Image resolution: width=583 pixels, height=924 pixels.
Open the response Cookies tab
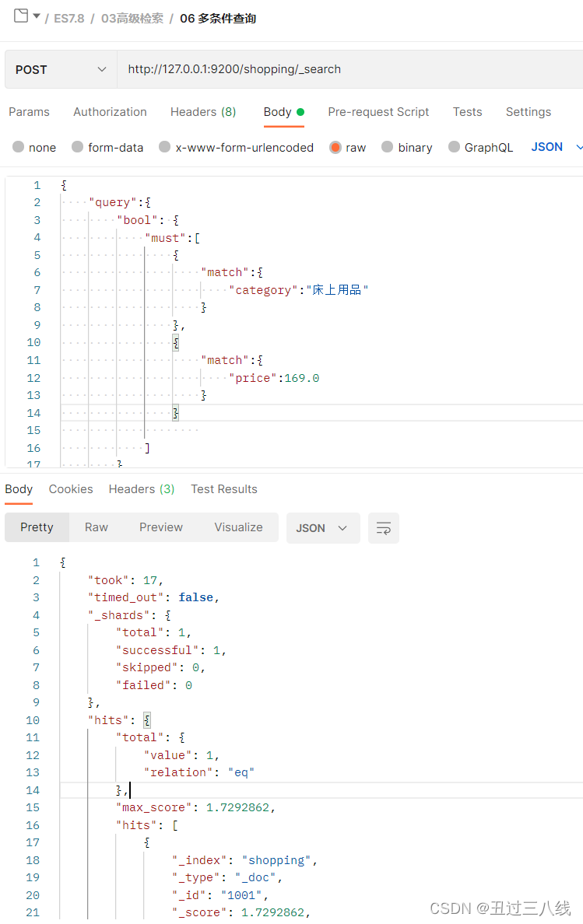71,489
